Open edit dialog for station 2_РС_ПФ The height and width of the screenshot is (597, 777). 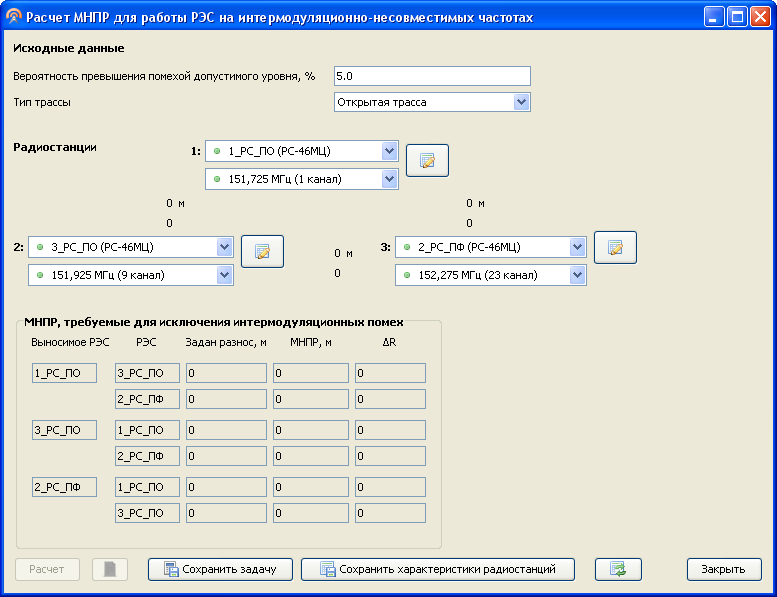point(615,248)
